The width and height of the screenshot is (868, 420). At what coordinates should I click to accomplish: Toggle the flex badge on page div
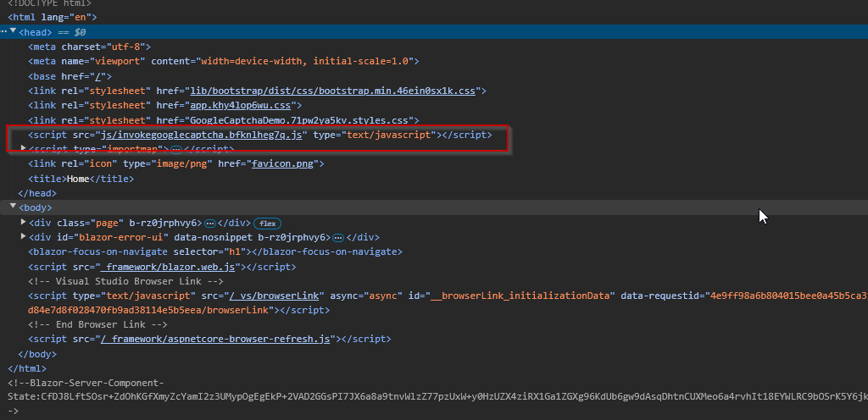pyautogui.click(x=267, y=224)
